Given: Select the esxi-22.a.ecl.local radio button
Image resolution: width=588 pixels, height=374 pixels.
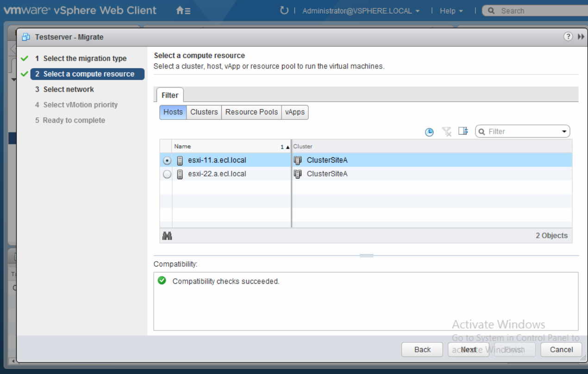Looking at the screenshot, I should [167, 175].
